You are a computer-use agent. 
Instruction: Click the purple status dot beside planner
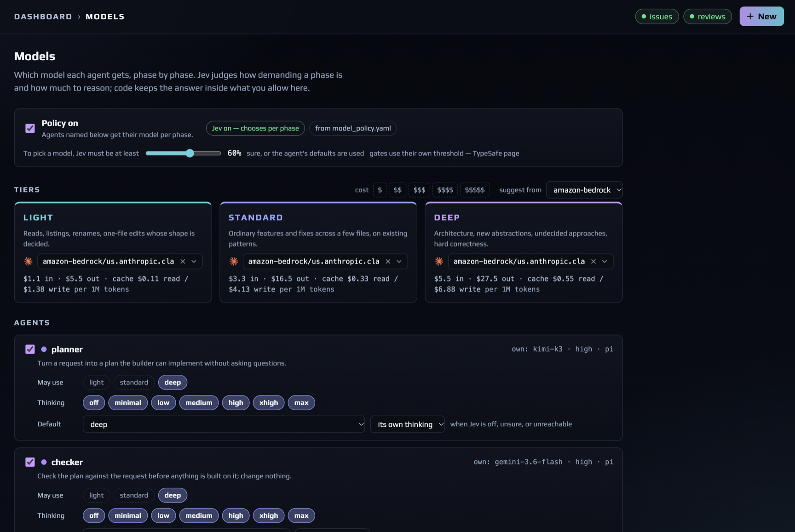click(x=44, y=349)
